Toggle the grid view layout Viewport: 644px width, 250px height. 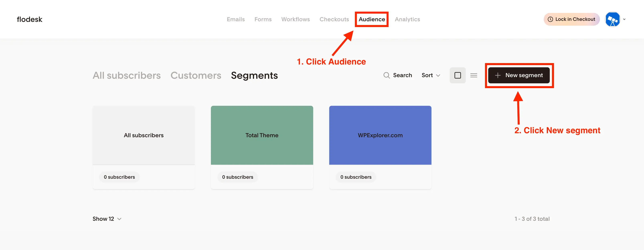pos(458,75)
